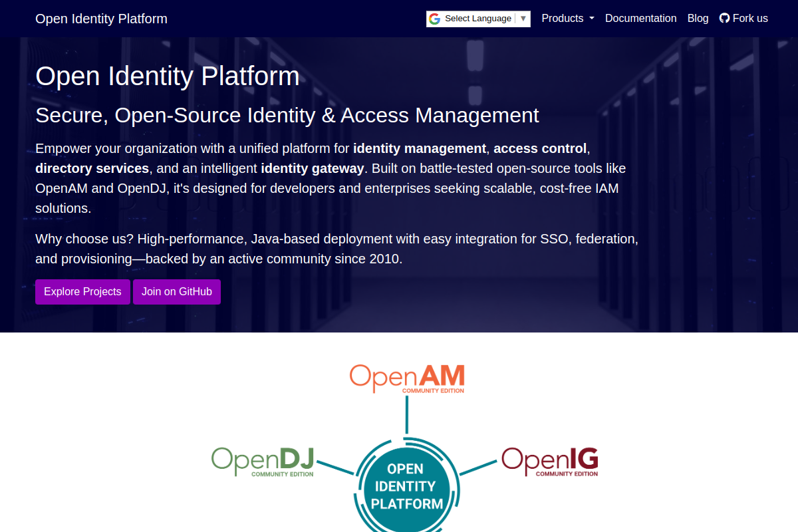798x532 pixels.
Task: Click the central Open Identity Platform emblem
Action: click(x=407, y=486)
